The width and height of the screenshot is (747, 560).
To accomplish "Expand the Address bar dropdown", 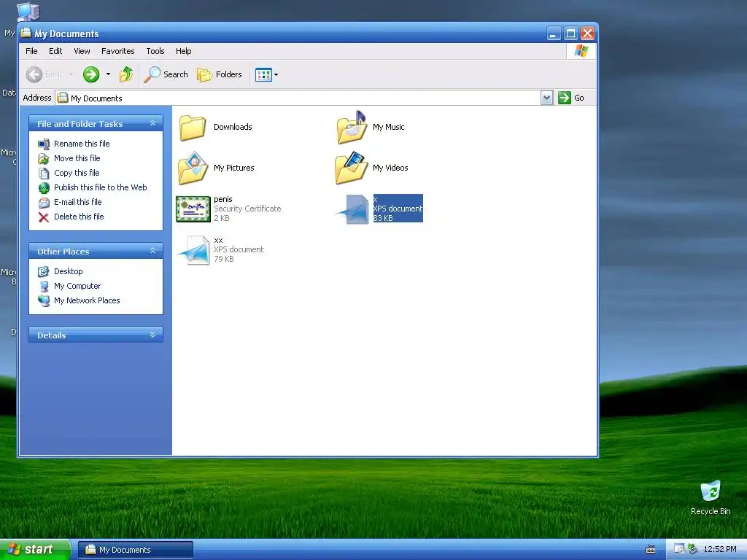I will click(x=547, y=98).
